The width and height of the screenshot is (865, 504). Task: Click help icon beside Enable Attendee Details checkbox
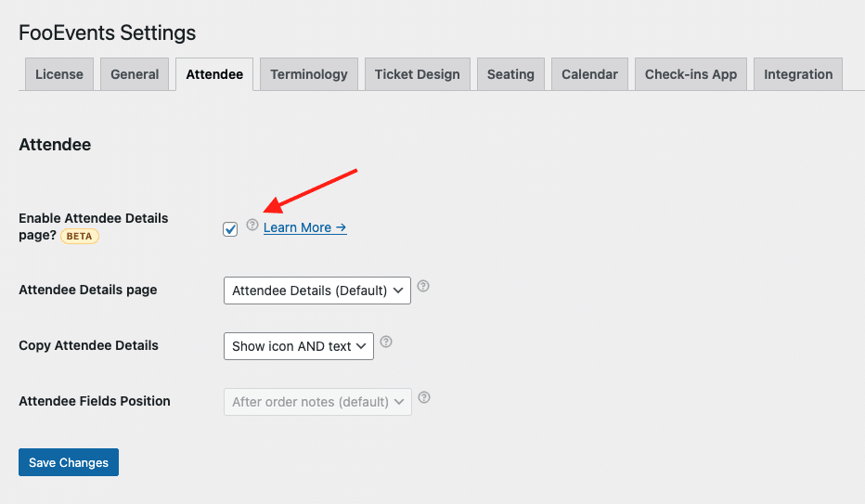click(x=252, y=225)
